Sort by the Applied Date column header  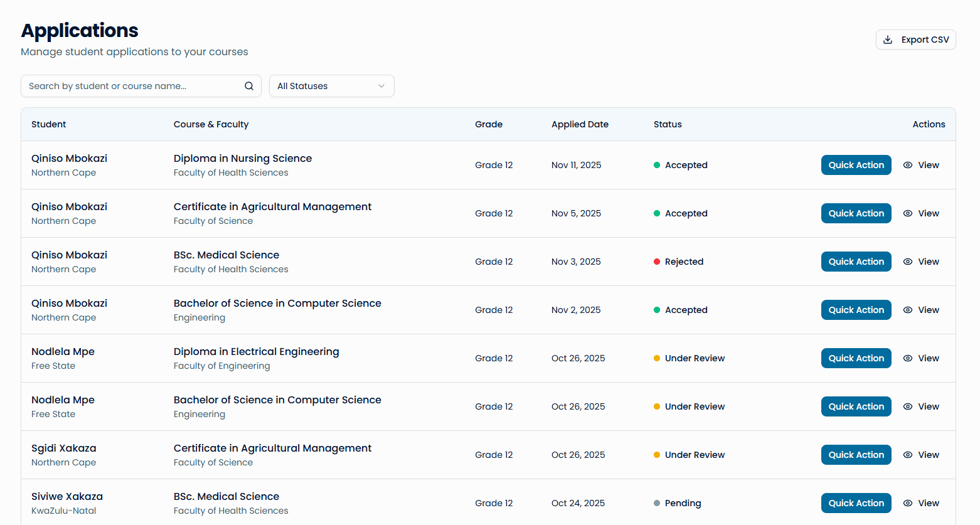click(580, 124)
